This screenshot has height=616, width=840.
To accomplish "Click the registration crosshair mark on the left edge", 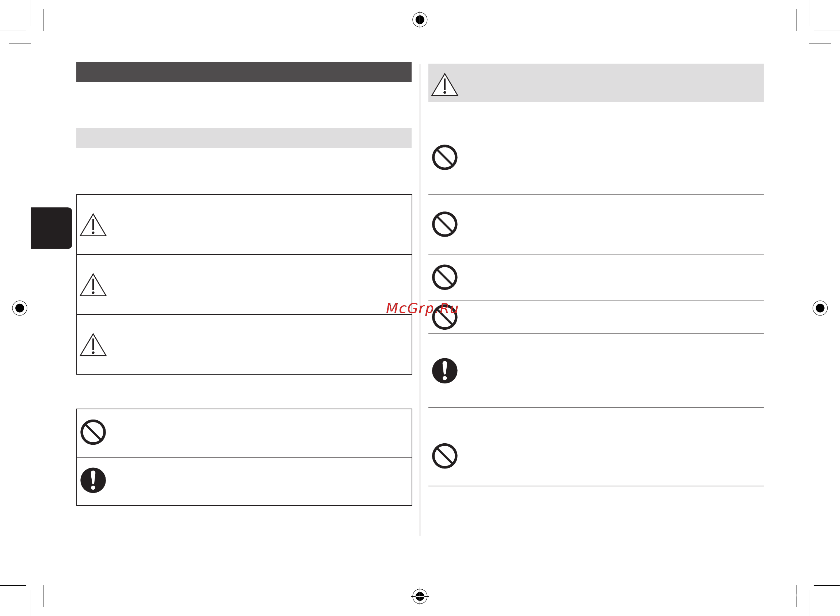I will click(x=20, y=308).
